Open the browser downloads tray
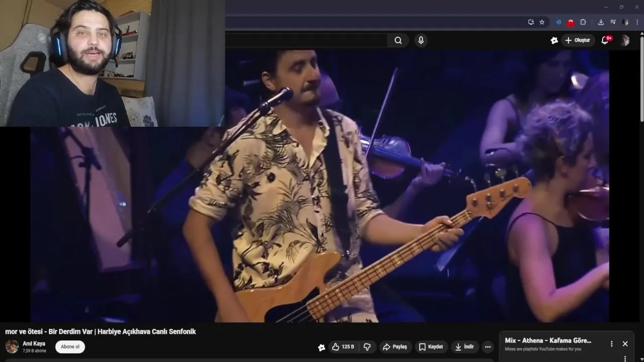 tap(601, 22)
